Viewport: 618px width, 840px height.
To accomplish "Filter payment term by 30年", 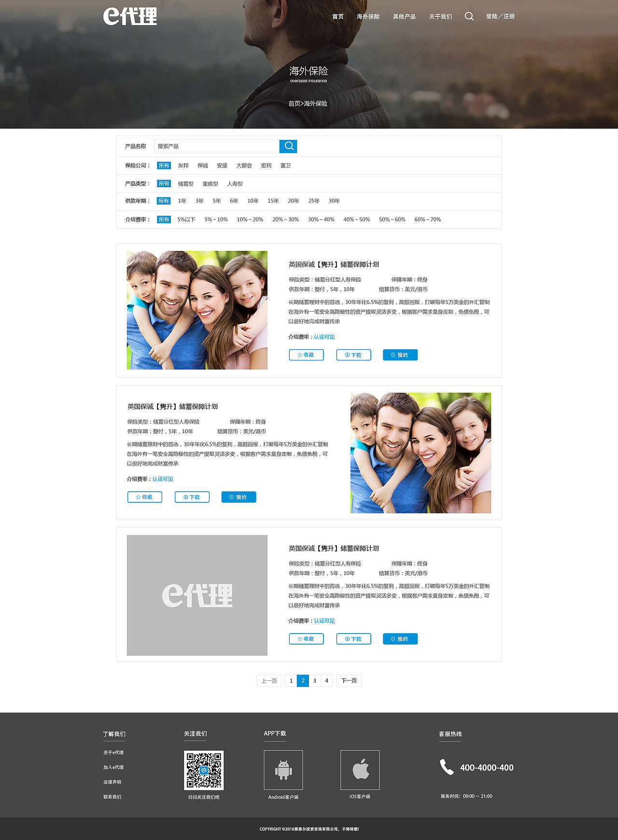I will [x=334, y=201].
